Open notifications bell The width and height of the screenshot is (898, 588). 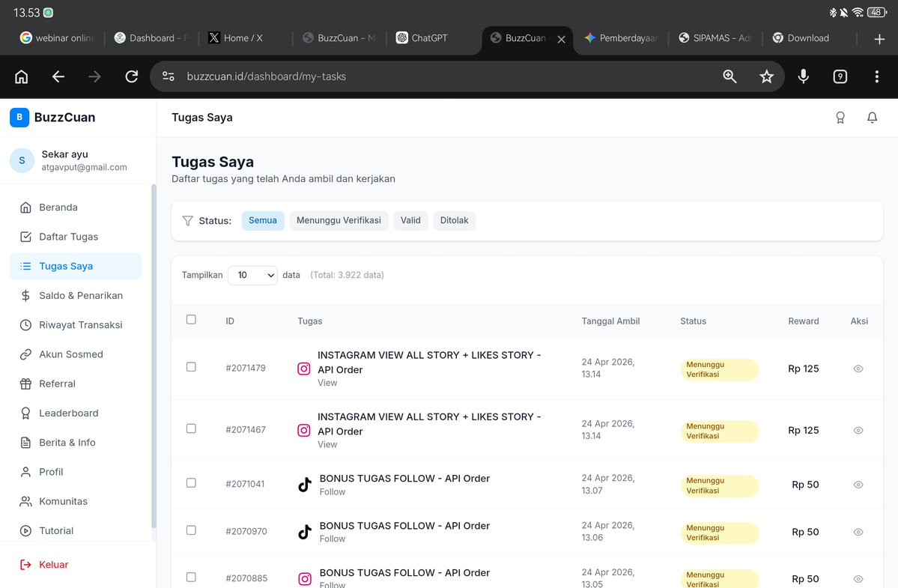tap(873, 118)
